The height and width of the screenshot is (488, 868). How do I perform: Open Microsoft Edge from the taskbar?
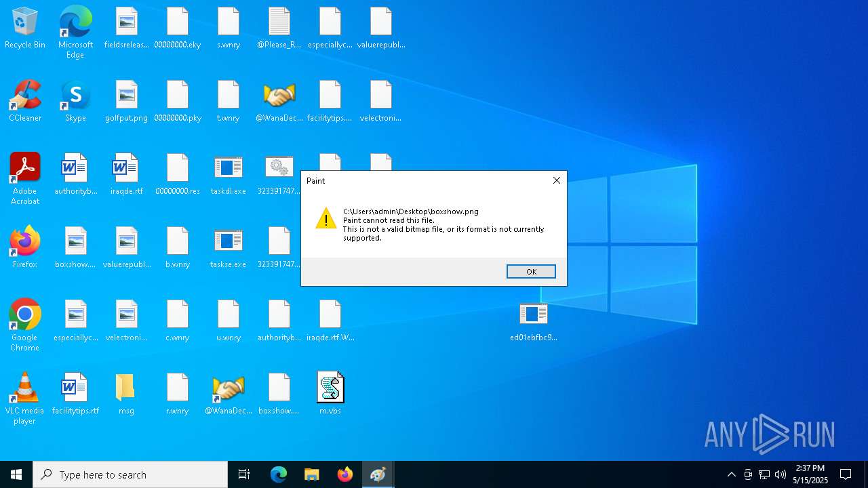(279, 474)
